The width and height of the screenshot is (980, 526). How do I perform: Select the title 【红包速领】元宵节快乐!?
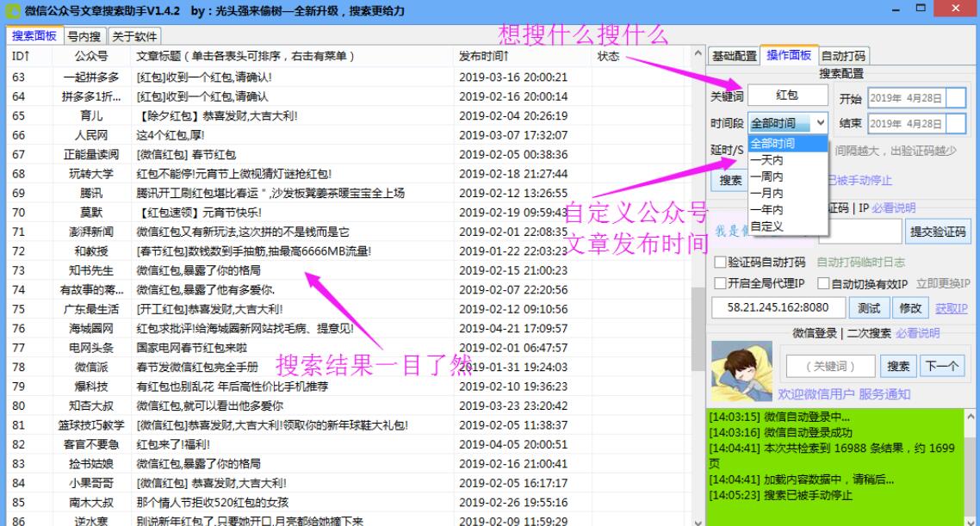(200, 213)
